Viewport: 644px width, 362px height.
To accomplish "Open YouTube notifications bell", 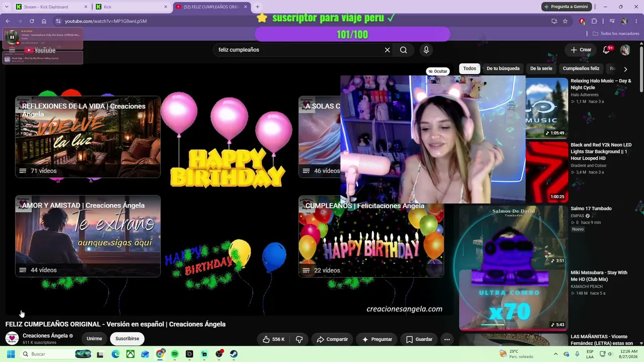I will pos(606,50).
